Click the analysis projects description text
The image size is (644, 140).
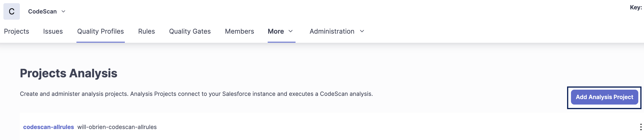click(x=196, y=94)
